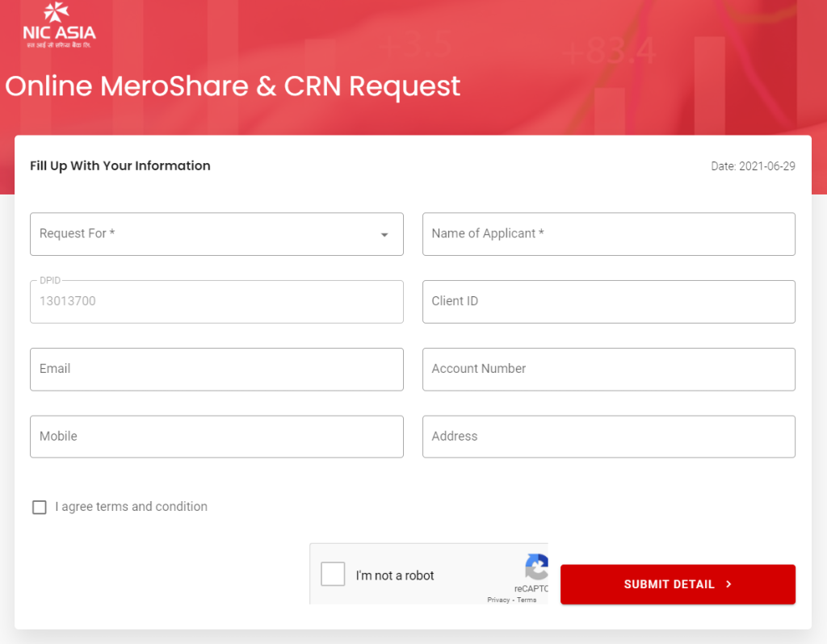The height and width of the screenshot is (644, 827).
Task: Focus the Address input field
Action: point(609,437)
